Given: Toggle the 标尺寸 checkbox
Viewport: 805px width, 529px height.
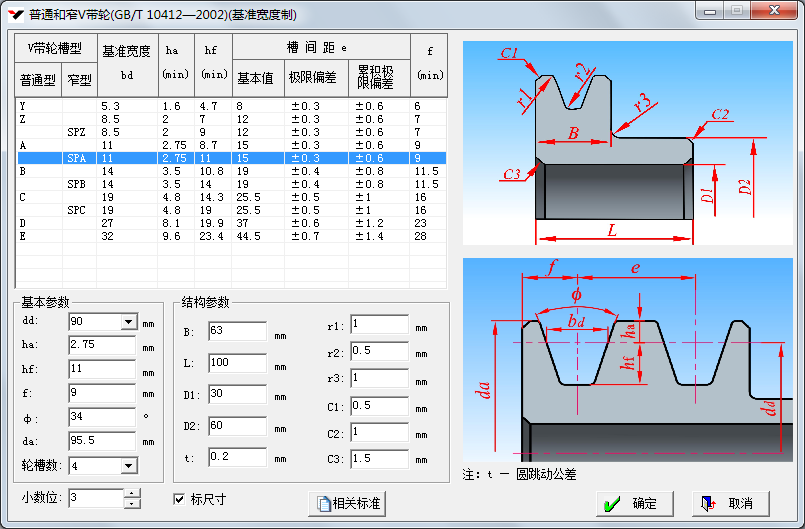Looking at the screenshot, I should tap(180, 499).
